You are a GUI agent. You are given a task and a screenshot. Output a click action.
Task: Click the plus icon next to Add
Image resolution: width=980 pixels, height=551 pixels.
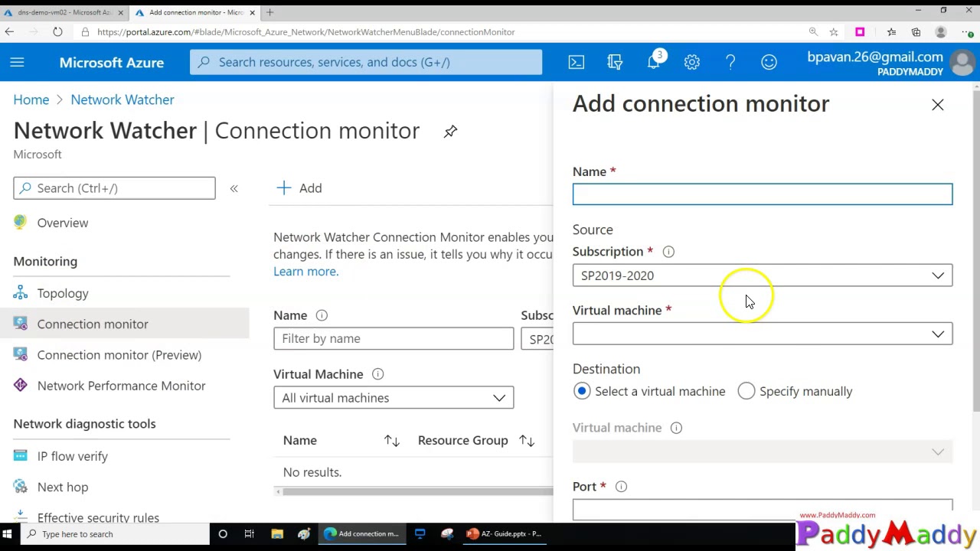coord(284,188)
